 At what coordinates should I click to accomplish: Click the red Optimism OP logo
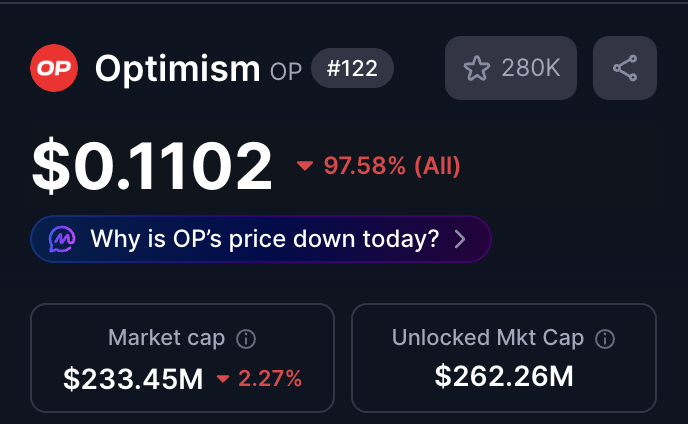pyautogui.click(x=55, y=69)
